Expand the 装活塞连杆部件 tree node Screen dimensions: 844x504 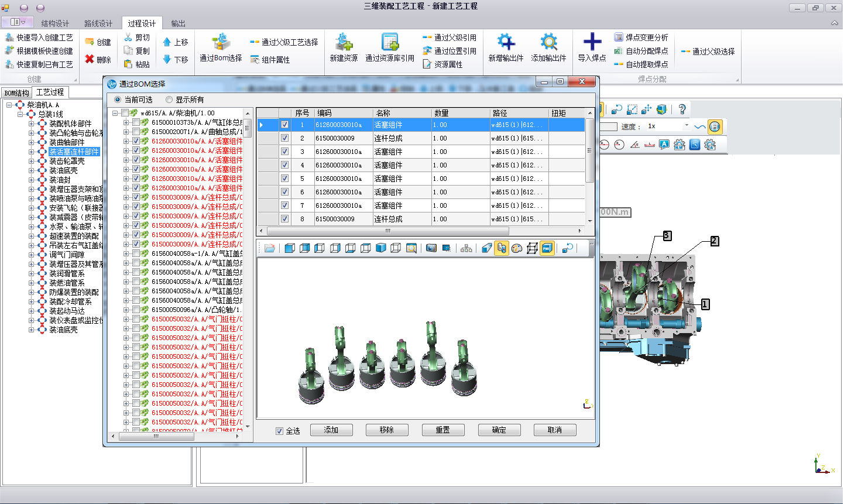click(32, 152)
